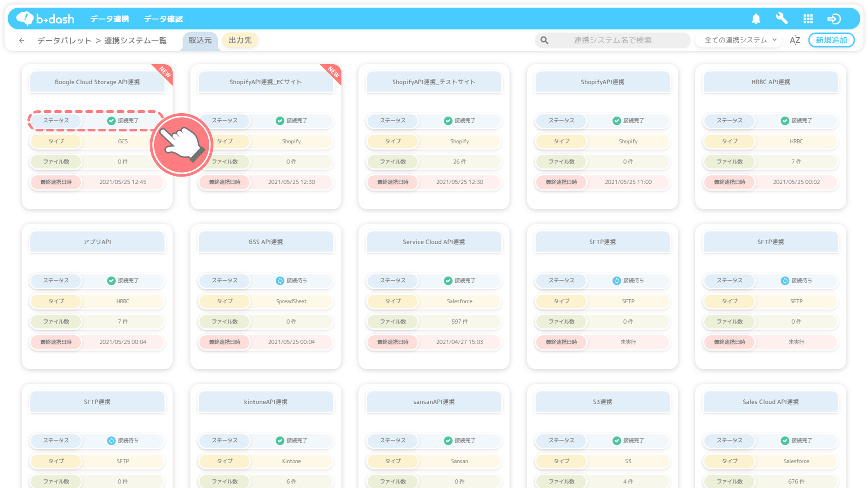Open the HRBC API連携 card title
Screen dimensions: 868x488
pyautogui.click(x=771, y=82)
